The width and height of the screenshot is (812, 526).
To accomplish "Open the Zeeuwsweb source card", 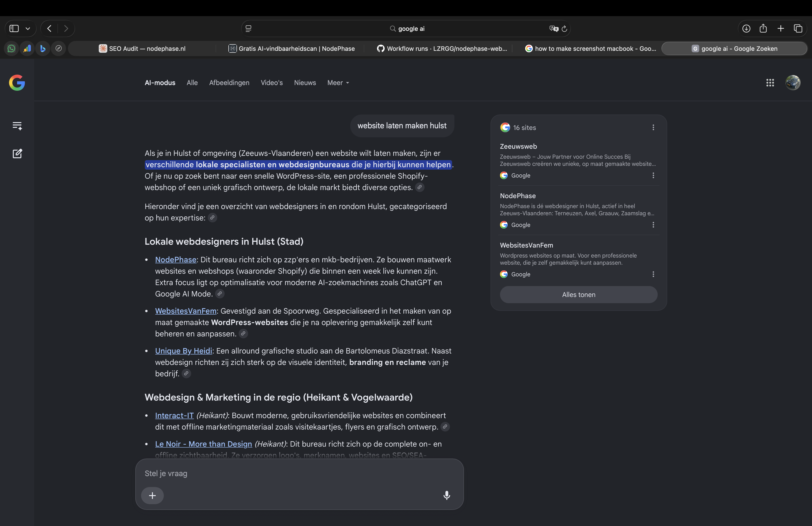I will tap(579, 160).
